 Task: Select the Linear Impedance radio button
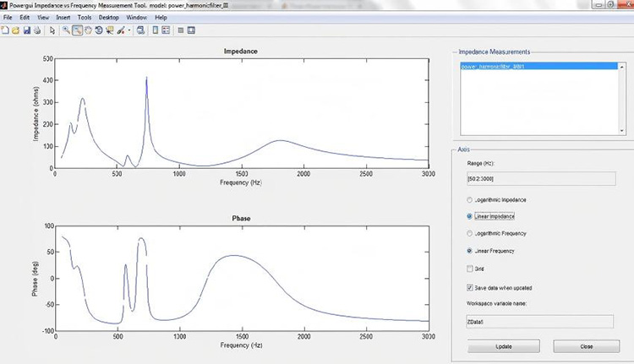469,216
